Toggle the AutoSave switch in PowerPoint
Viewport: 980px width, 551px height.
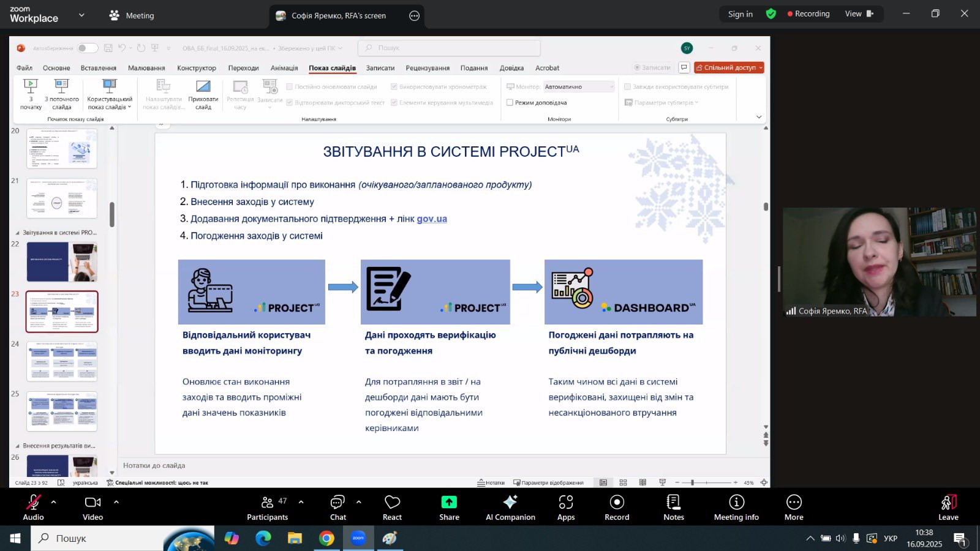(87, 48)
